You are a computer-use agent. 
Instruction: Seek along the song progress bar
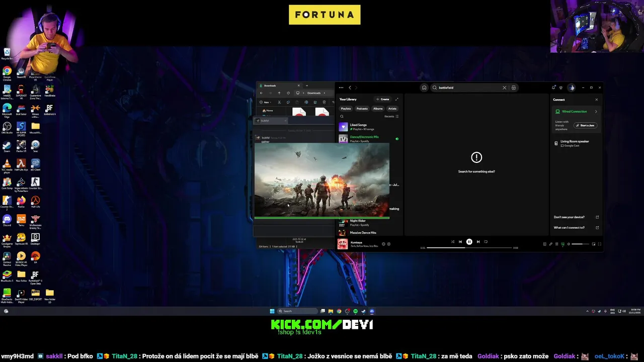point(469,248)
